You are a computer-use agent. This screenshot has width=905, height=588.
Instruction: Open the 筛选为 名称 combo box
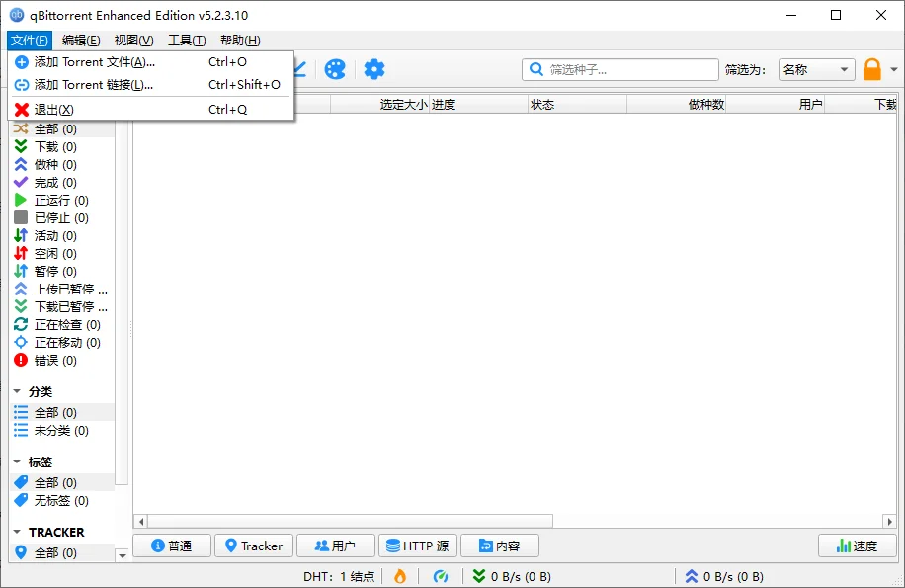click(816, 70)
